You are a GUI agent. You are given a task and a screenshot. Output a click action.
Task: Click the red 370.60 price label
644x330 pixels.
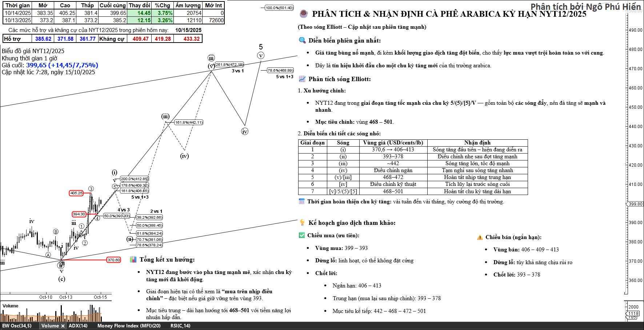point(113,260)
